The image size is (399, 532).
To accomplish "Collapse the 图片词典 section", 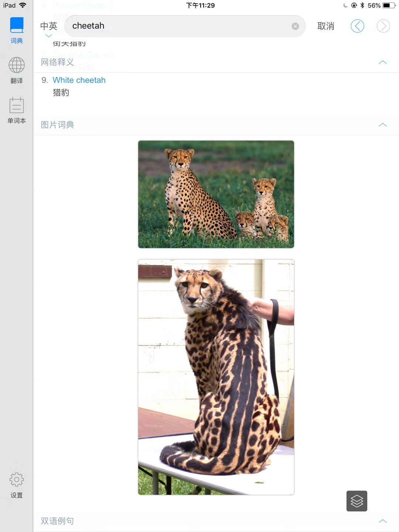I will 383,125.
